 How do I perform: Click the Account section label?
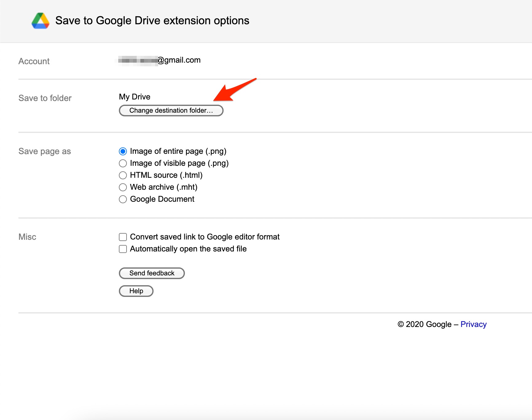point(34,61)
